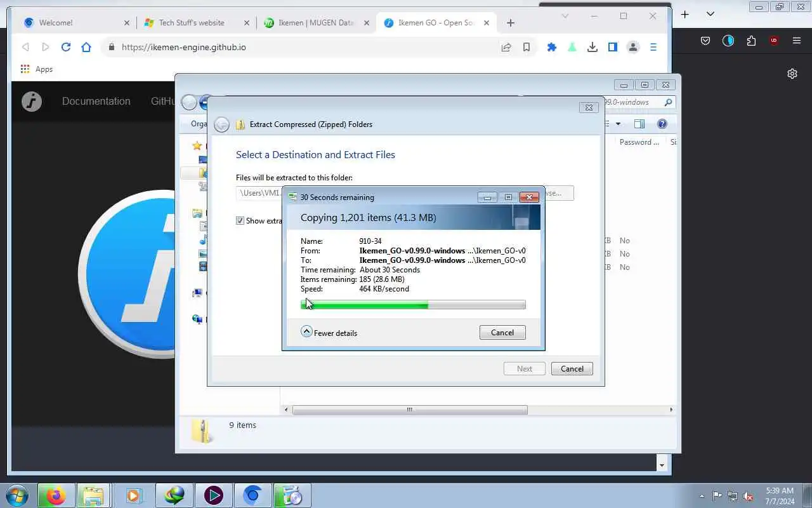Image resolution: width=812 pixels, height=508 pixels.
Task: Open Explorer change view dropdown arrow
Action: (619, 124)
